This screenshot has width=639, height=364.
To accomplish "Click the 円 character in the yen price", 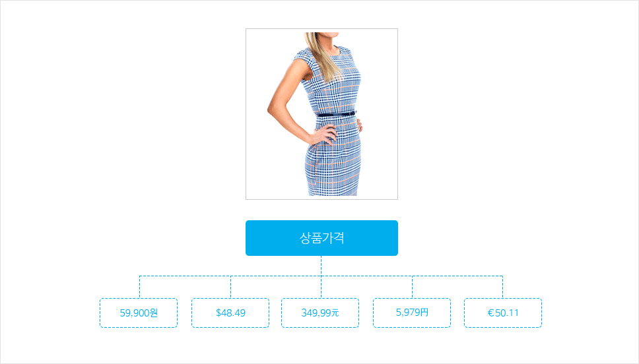I will click(424, 313).
